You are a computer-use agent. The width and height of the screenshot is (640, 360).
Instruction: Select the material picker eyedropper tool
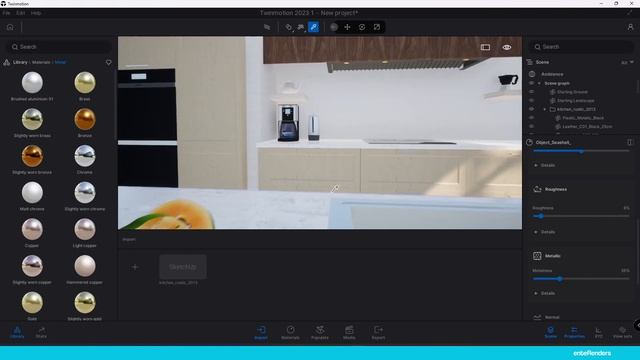tap(313, 27)
